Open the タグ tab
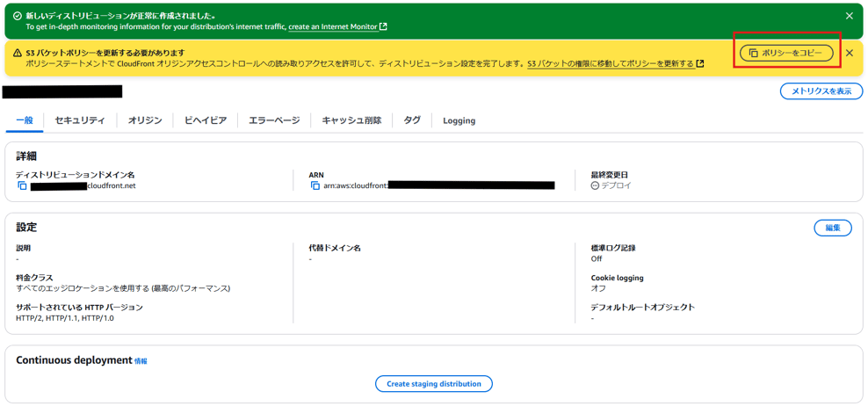This screenshot has width=868, height=406. (412, 120)
